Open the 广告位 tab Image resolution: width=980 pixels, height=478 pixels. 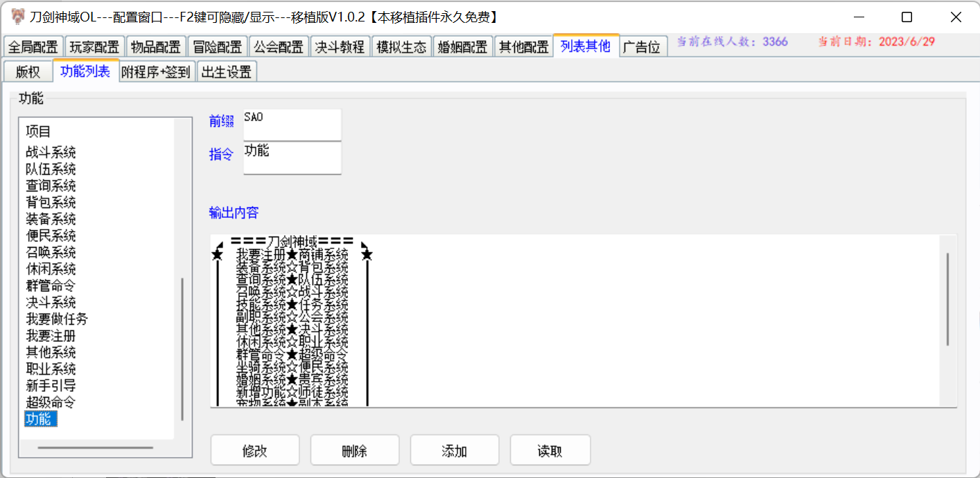coord(642,46)
